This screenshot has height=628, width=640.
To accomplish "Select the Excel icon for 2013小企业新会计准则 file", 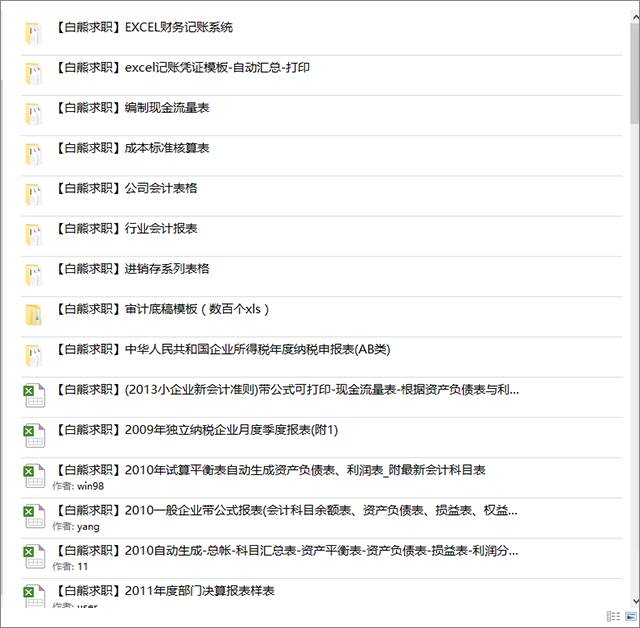I will [34, 395].
